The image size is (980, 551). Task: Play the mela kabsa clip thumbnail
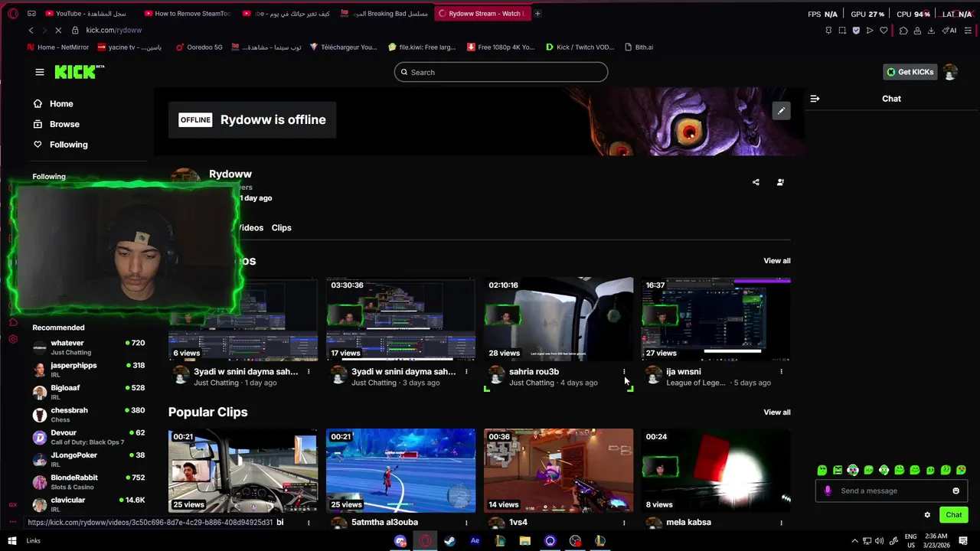click(716, 471)
